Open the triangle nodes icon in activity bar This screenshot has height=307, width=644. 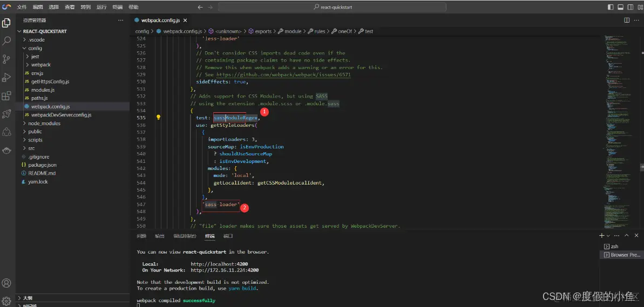coord(6,132)
